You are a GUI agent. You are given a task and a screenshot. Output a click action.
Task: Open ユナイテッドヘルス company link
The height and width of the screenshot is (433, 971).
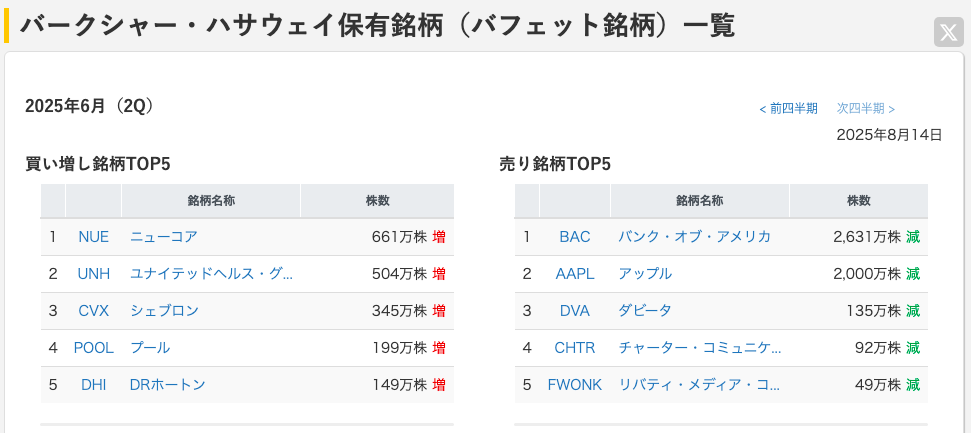[x=211, y=274]
